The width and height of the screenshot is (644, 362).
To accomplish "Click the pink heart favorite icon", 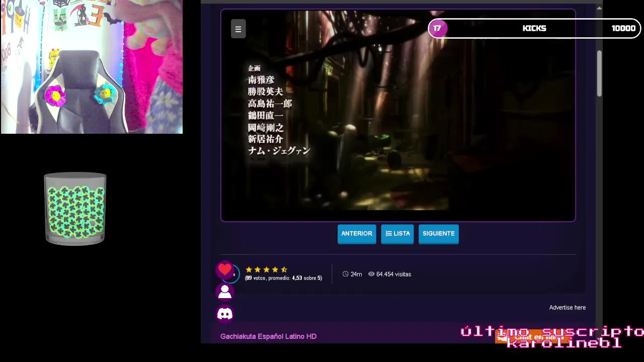I will [225, 270].
